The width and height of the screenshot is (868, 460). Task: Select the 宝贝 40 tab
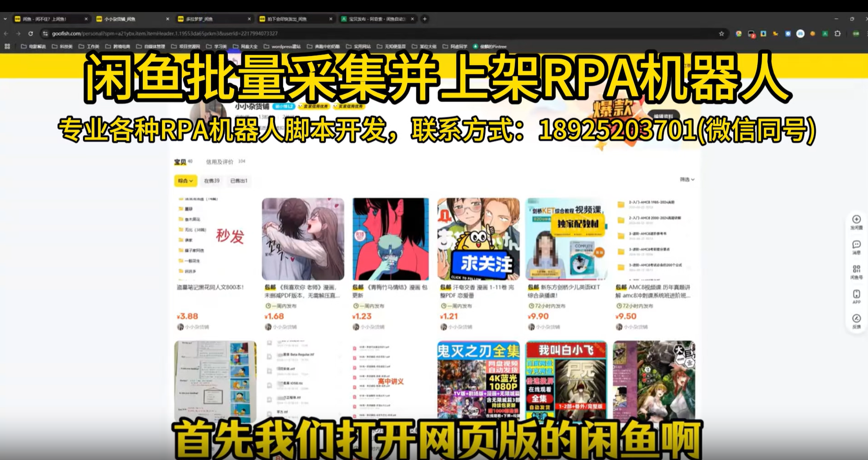(x=183, y=162)
